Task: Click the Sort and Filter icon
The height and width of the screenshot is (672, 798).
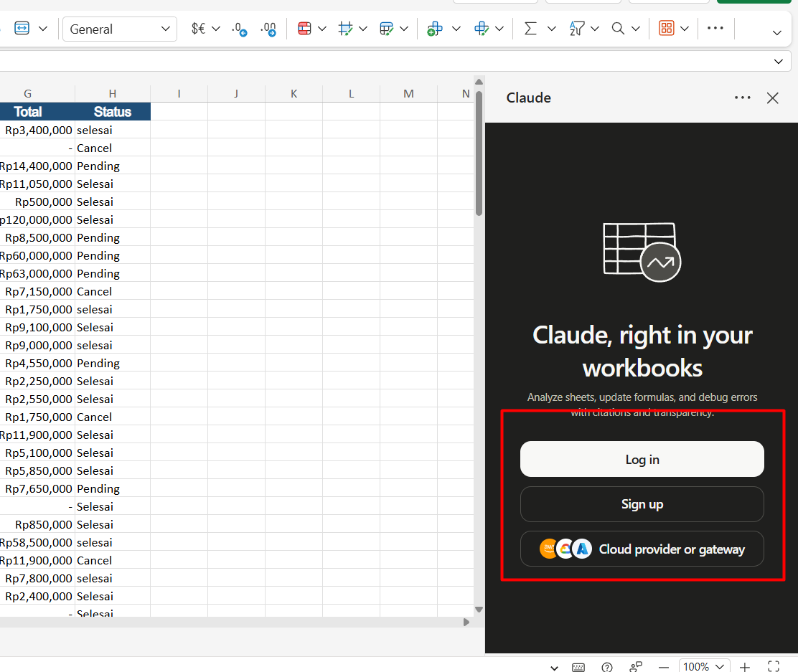Action: coord(577,29)
